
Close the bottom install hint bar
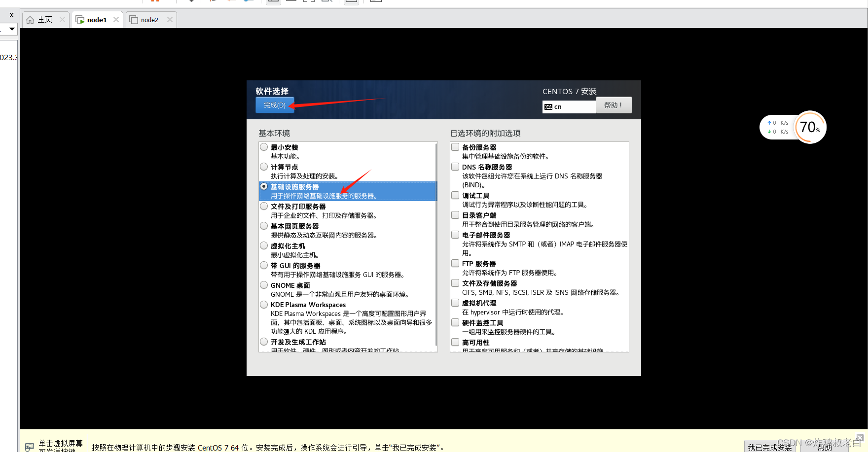tap(860, 438)
